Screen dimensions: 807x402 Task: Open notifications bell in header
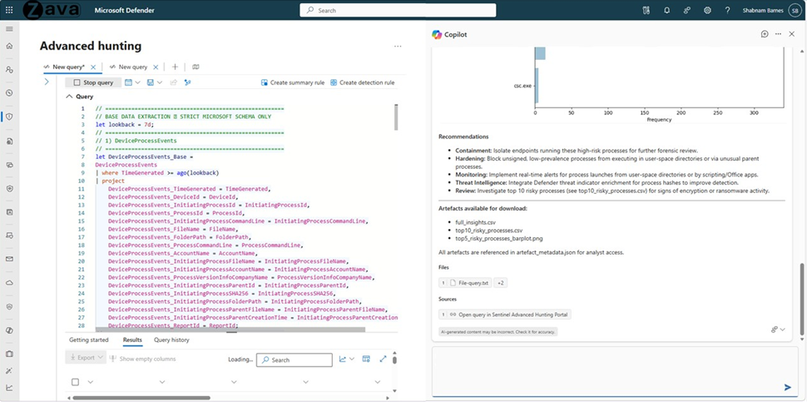point(667,10)
